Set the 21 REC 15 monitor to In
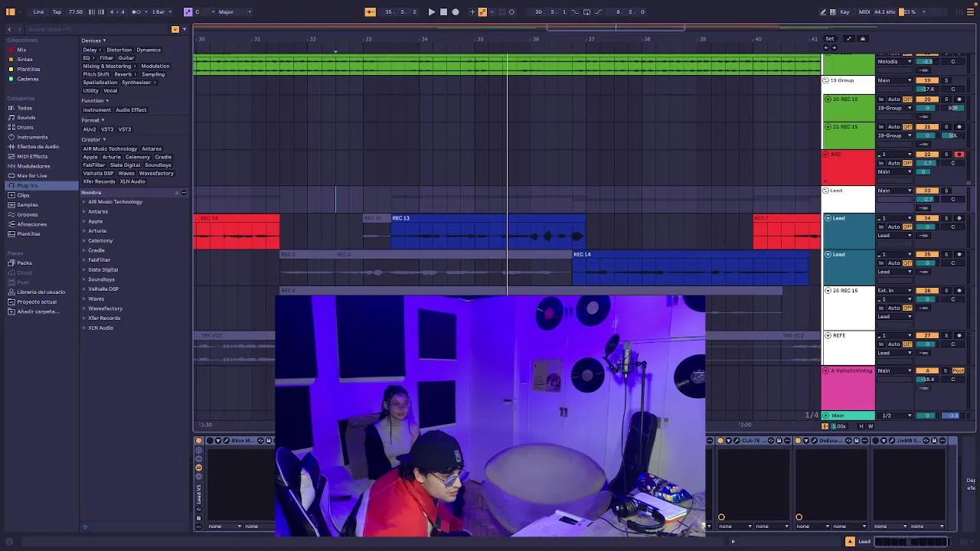The height and width of the screenshot is (551, 980). coord(881,127)
